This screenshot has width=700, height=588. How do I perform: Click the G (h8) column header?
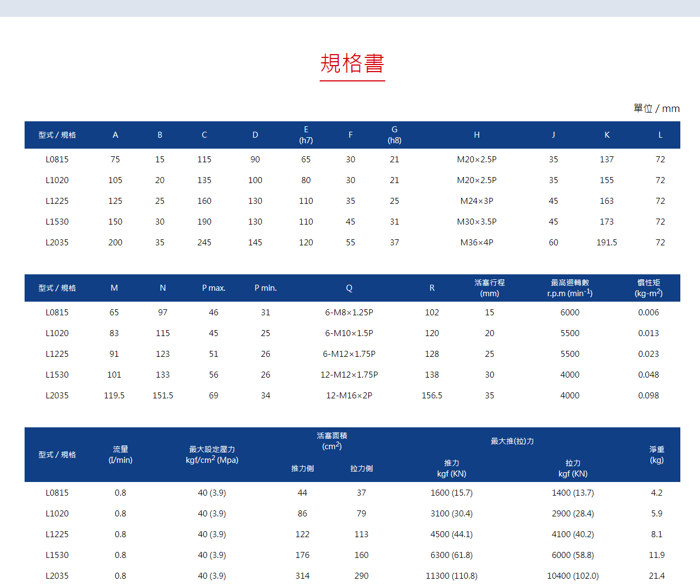point(394,134)
